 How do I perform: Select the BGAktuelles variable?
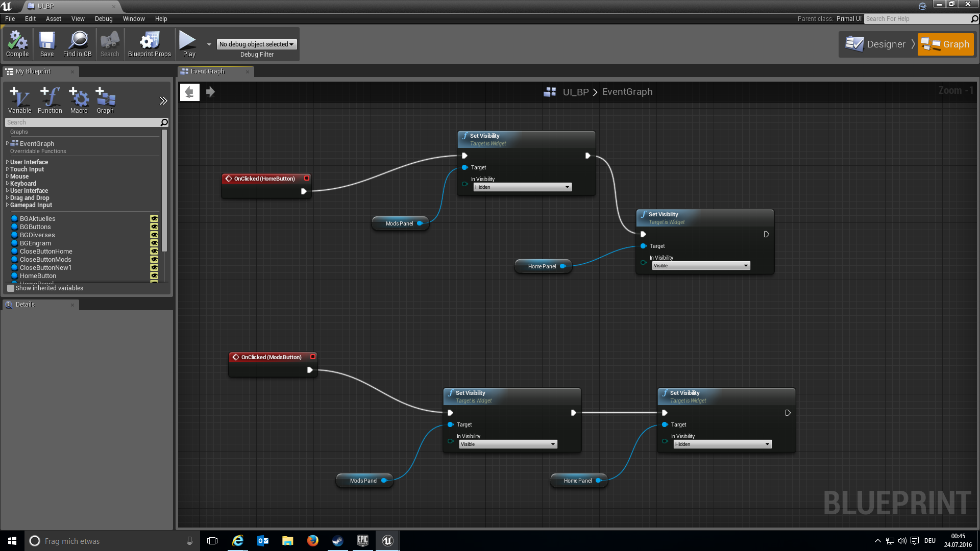click(38, 218)
